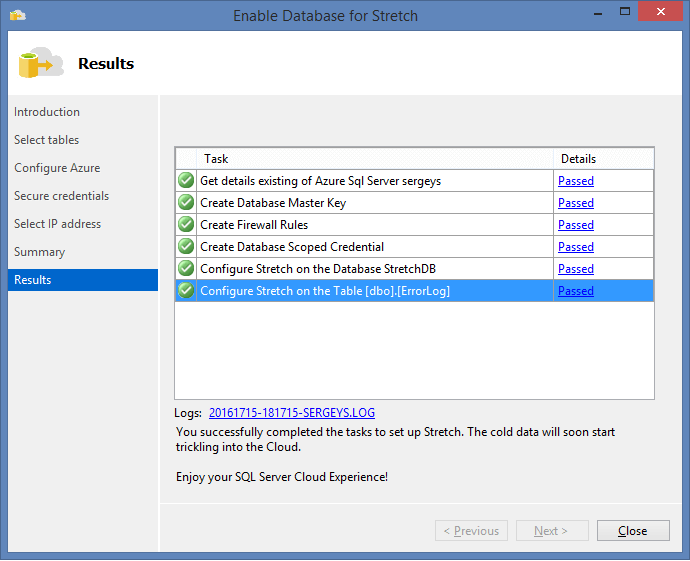This screenshot has width=690, height=561.
Task: Select the 'Create Database Master Key' task text
Action: (x=273, y=203)
